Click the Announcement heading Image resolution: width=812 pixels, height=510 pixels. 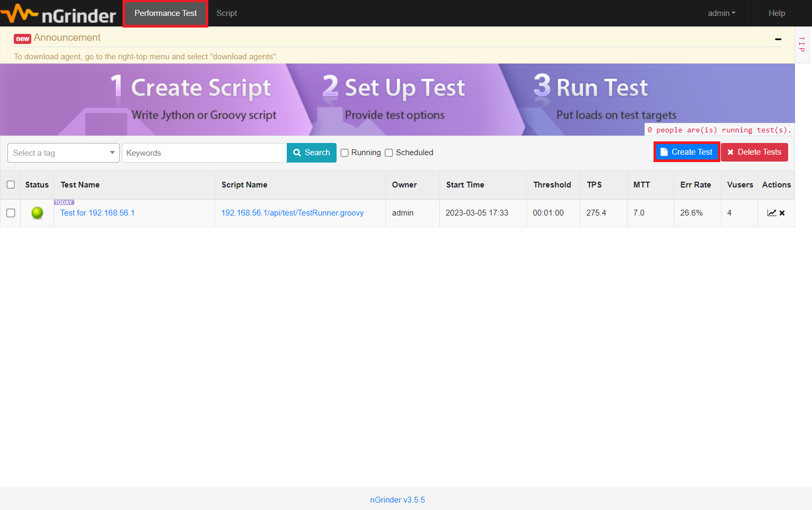click(67, 38)
